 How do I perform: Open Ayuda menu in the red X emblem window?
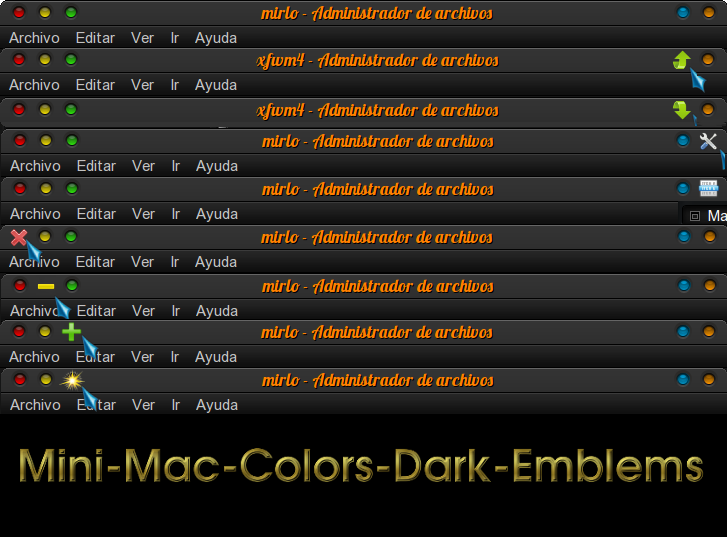tap(216, 262)
